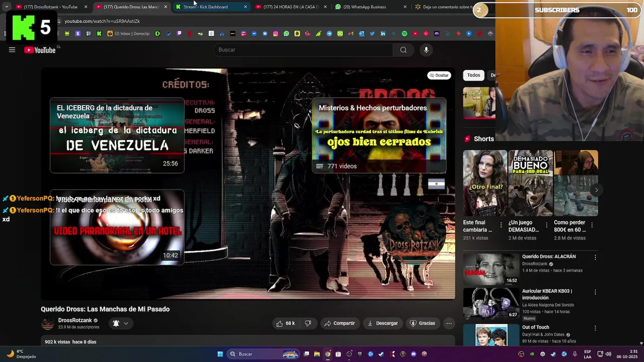
Task: Open options for Querido Dross: ALACRÁN
Action: click(x=595, y=257)
